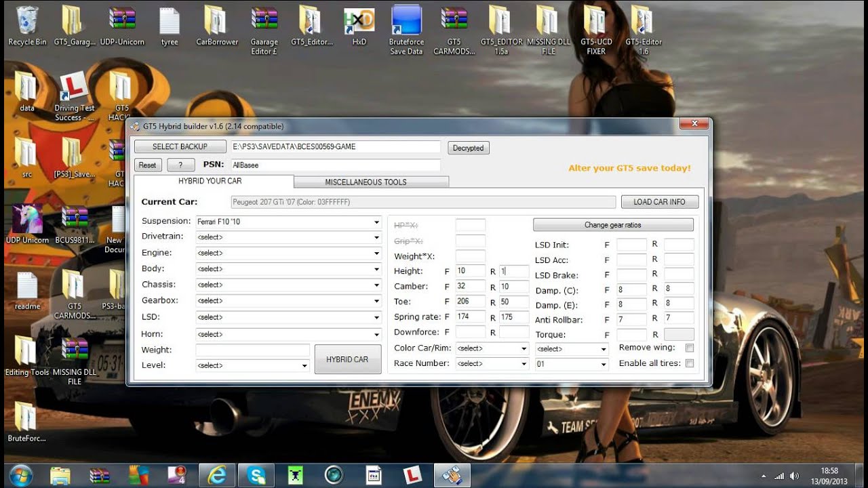Open the tyree text file icon
The image size is (868, 488).
[170, 26]
